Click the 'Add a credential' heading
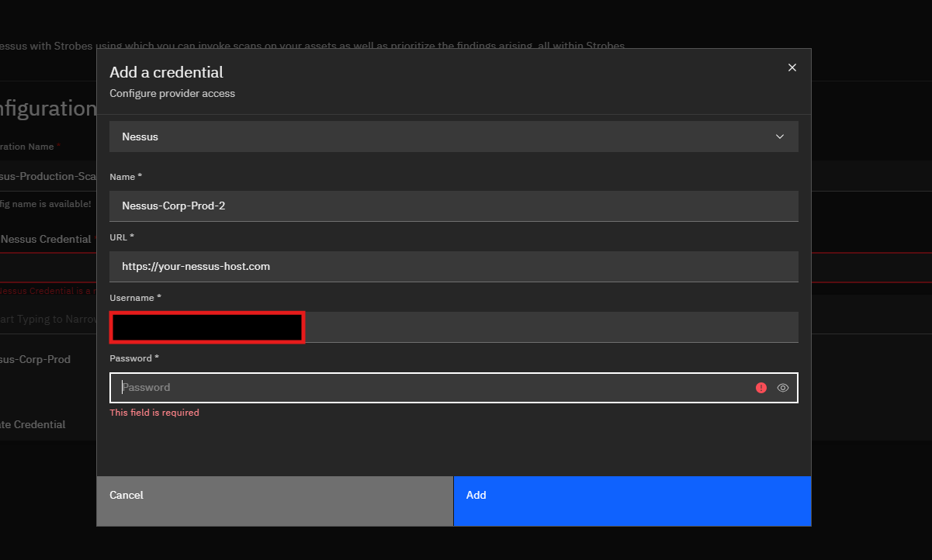The image size is (932, 560). (166, 72)
